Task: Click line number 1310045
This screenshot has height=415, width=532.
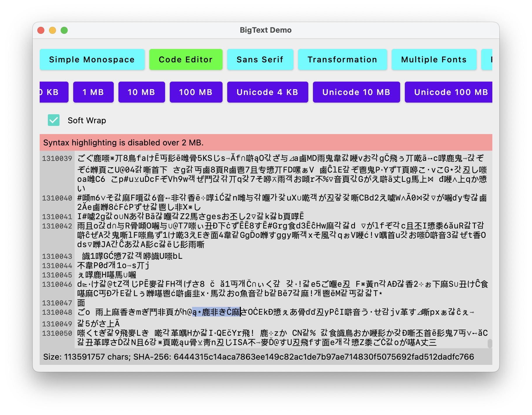Action: tap(57, 275)
